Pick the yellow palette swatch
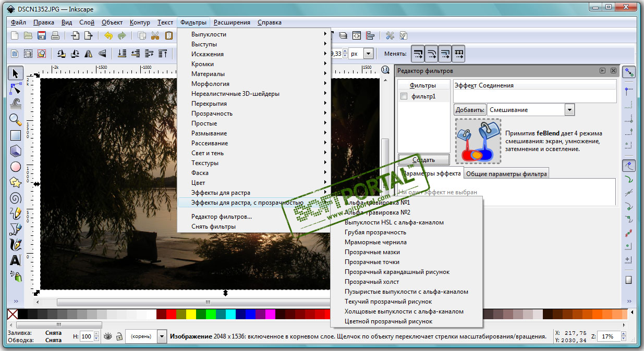The width and height of the screenshot is (644, 351). pyautogui.click(x=191, y=314)
